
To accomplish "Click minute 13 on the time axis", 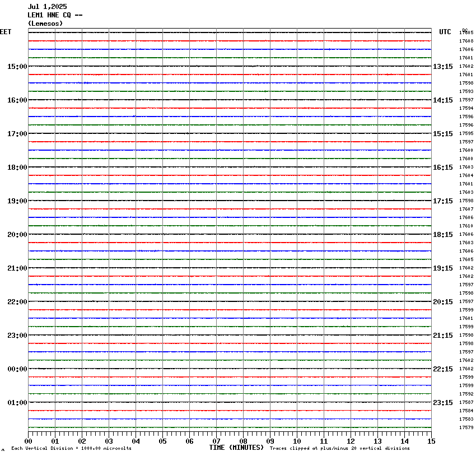I will (377, 441).
